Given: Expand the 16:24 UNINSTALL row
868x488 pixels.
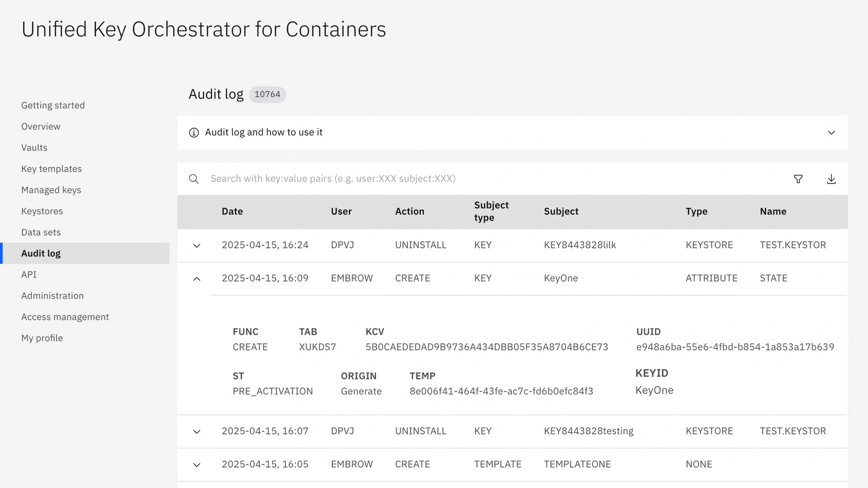Looking at the screenshot, I should (197, 245).
